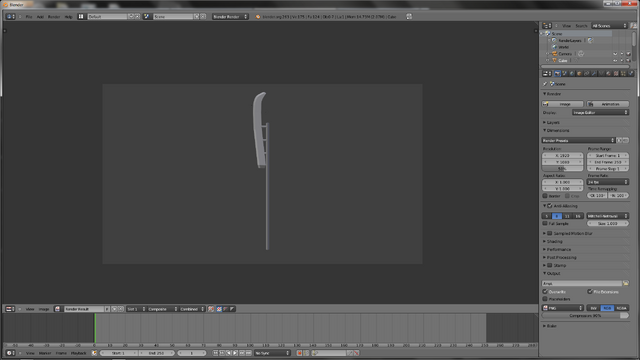The height and width of the screenshot is (360, 640).
Task: Toggle fullscreen icon in top info bar
Action: (409, 17)
